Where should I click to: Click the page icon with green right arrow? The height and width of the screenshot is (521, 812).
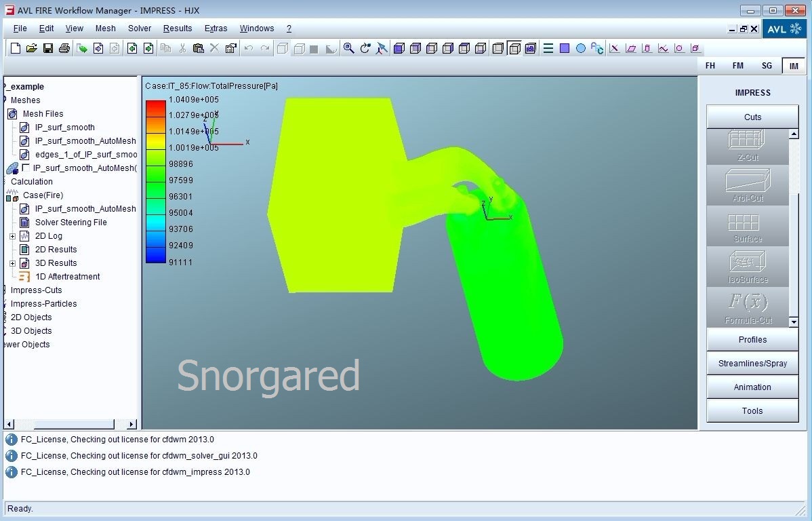[x=148, y=48]
